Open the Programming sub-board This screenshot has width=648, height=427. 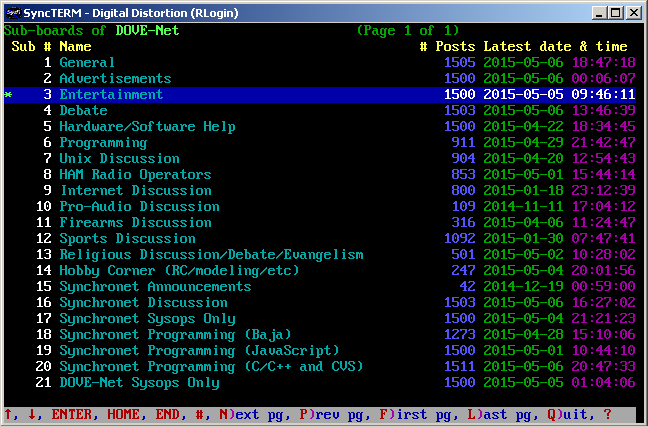click(103, 143)
